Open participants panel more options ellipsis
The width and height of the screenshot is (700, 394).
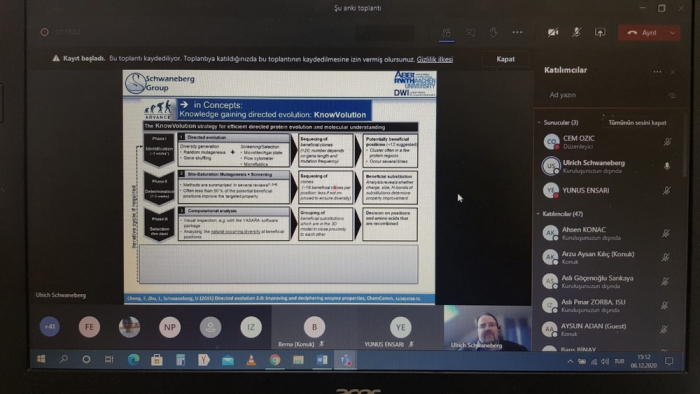click(x=657, y=71)
